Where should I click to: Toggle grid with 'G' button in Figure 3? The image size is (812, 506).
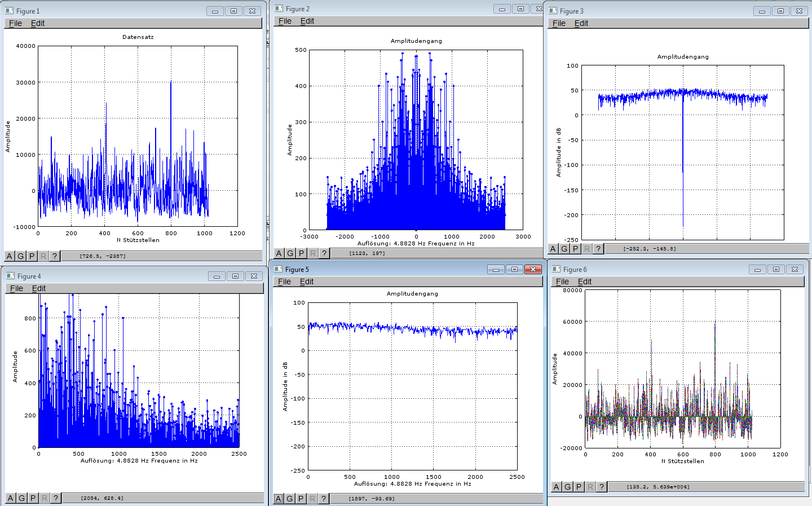564,249
